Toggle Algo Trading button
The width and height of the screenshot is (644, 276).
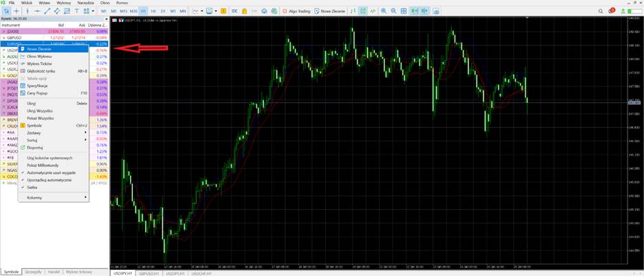[x=296, y=11]
